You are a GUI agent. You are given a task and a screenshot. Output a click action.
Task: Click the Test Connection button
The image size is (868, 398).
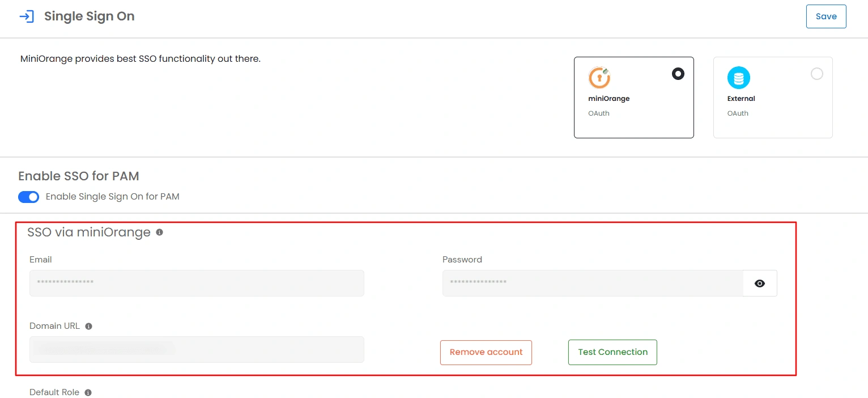[612, 352]
